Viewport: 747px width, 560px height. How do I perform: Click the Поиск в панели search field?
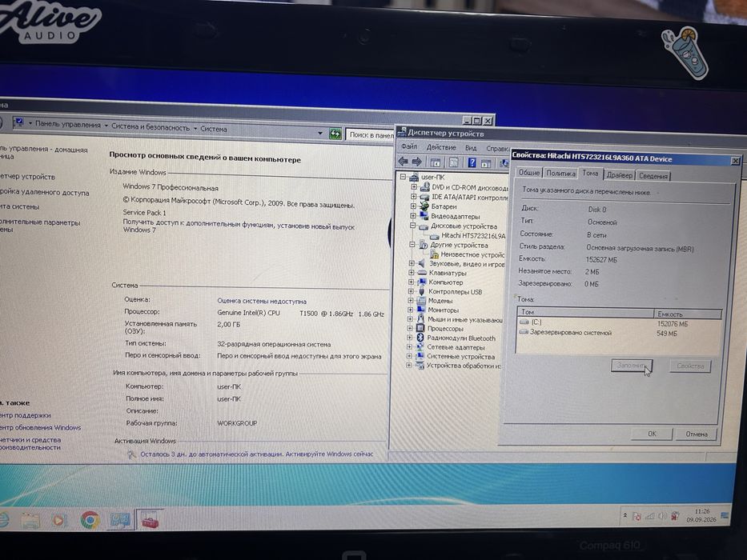(x=371, y=135)
